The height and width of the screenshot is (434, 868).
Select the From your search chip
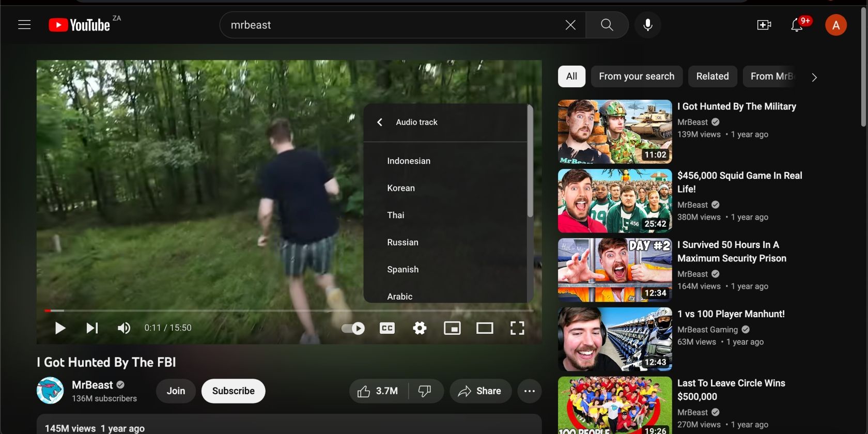coord(637,76)
